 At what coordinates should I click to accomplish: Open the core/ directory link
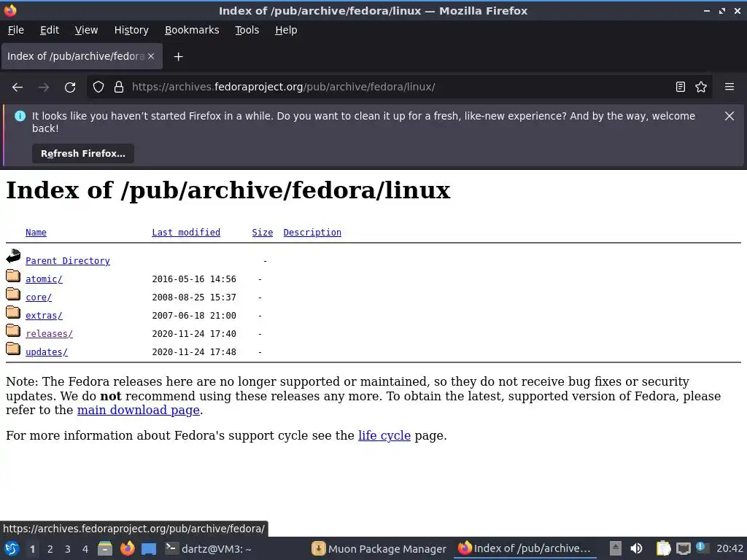(x=39, y=297)
